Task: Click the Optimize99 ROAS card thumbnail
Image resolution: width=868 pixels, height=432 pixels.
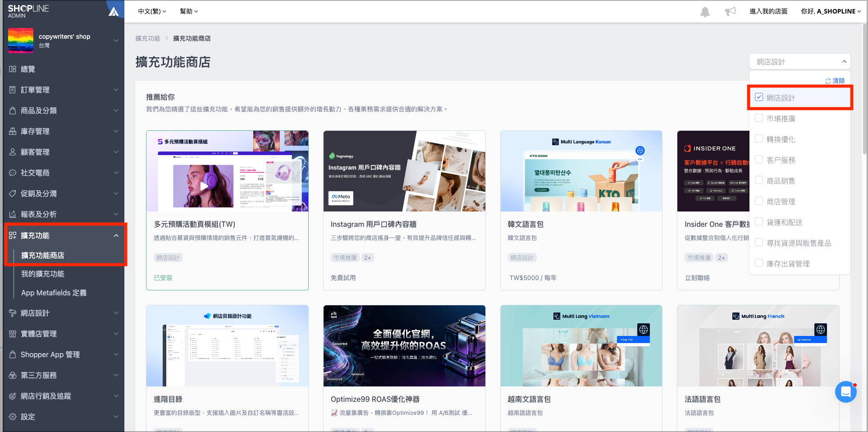Action: pos(404,346)
